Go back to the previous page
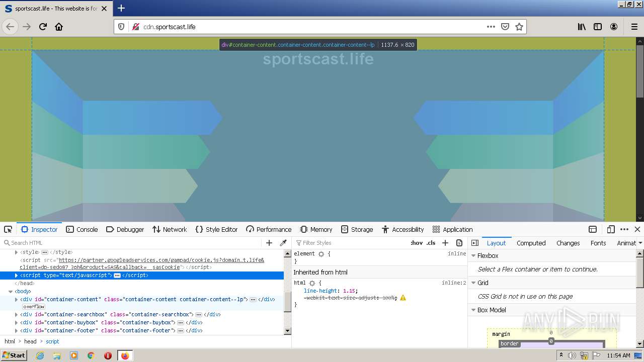The height and width of the screenshot is (362, 644). click(10, 27)
